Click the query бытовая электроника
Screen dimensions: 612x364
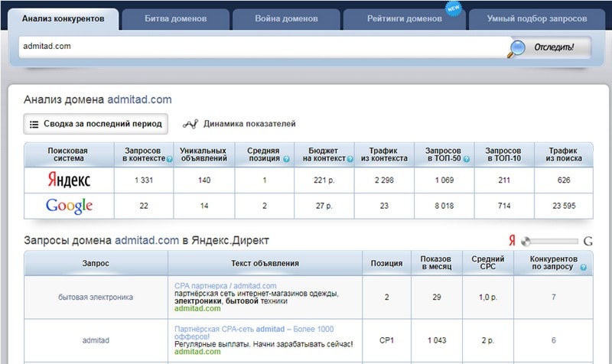point(96,297)
